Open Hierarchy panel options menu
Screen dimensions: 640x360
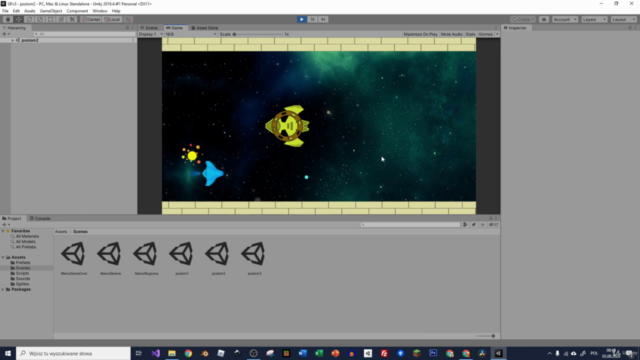pyautogui.click(x=133, y=28)
